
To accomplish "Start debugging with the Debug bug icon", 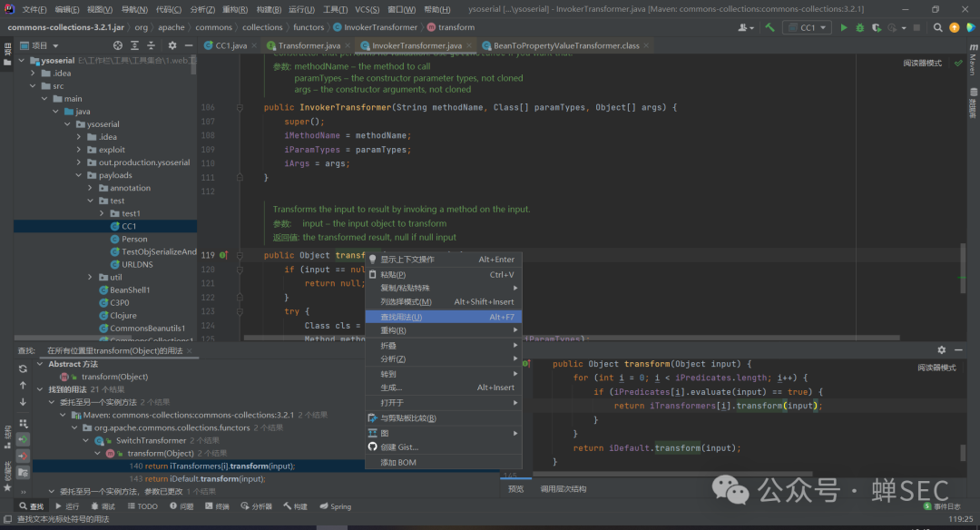I will click(860, 27).
